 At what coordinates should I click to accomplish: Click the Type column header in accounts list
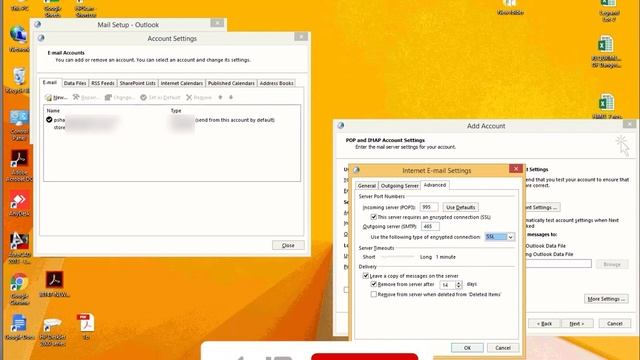[x=176, y=111]
